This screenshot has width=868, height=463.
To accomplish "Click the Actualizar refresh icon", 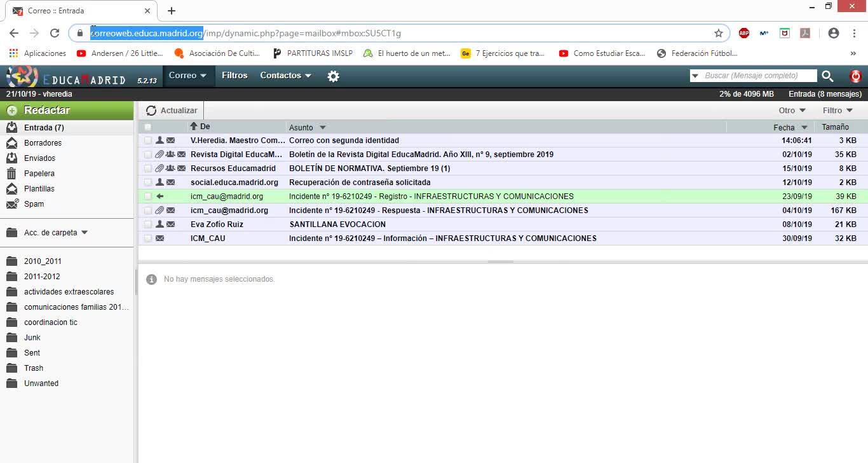I will coord(151,111).
